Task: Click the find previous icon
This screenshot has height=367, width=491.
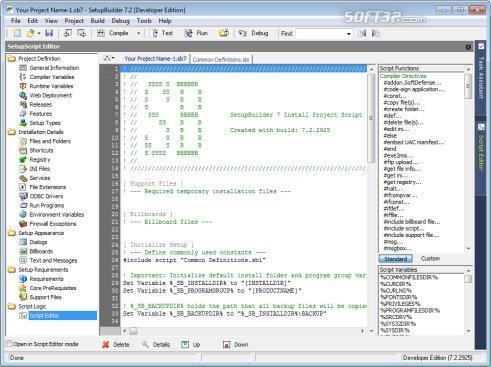Action: coord(362,33)
